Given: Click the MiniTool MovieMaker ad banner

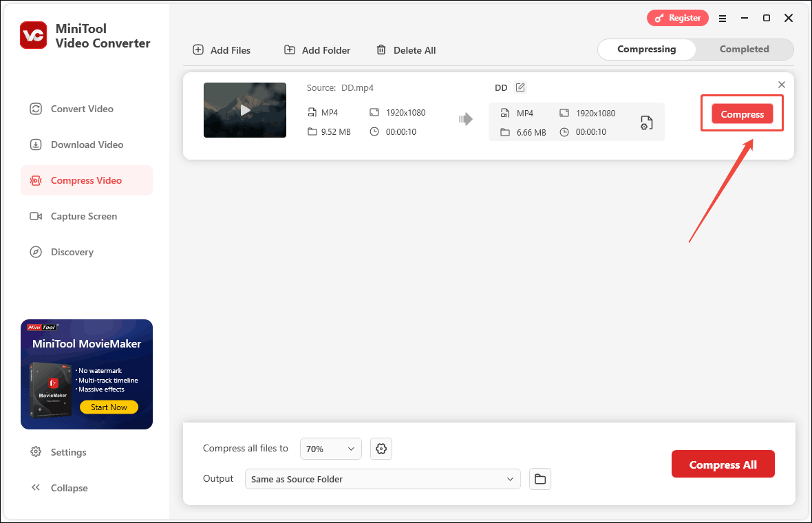Looking at the screenshot, I should click(x=87, y=374).
